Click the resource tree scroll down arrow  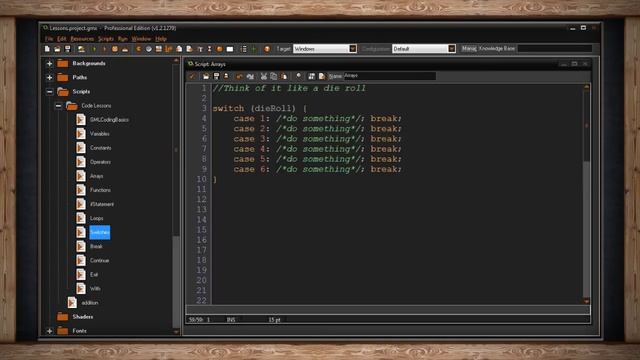[176, 332]
